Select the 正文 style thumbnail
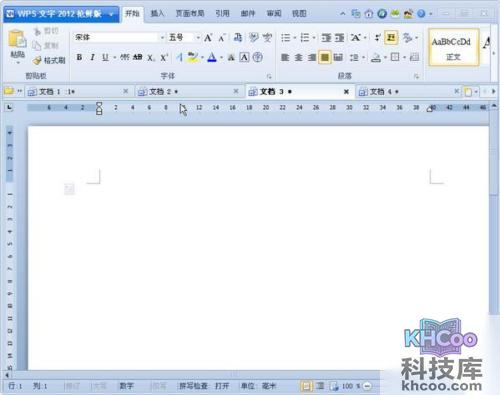500x395 pixels. [x=453, y=47]
